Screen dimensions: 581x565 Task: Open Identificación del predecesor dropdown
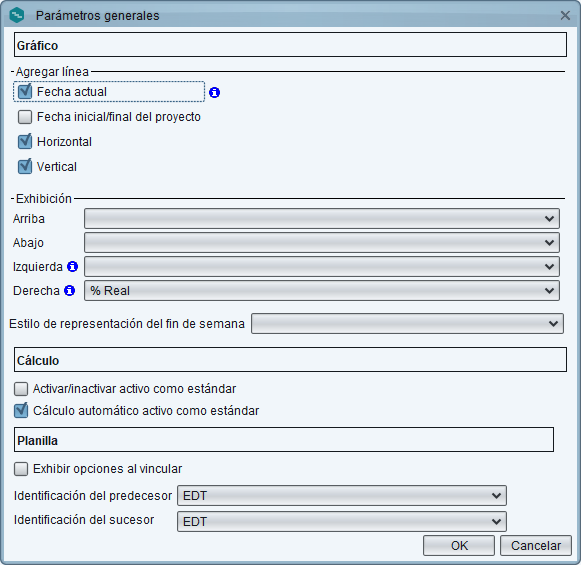pos(342,496)
